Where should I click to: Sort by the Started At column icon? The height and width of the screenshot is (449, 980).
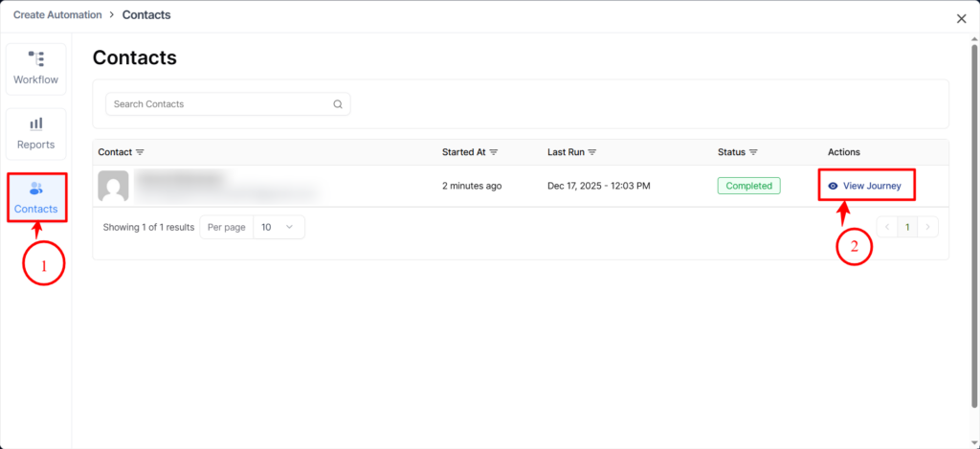click(494, 152)
